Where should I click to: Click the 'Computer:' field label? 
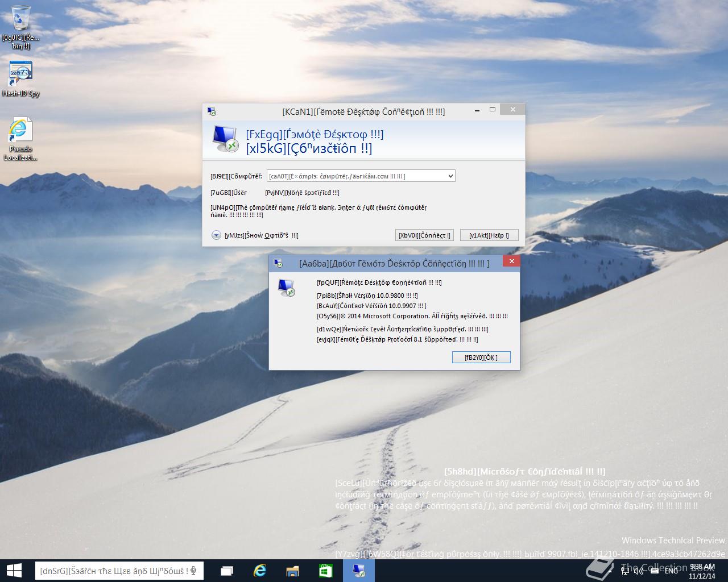click(x=236, y=176)
